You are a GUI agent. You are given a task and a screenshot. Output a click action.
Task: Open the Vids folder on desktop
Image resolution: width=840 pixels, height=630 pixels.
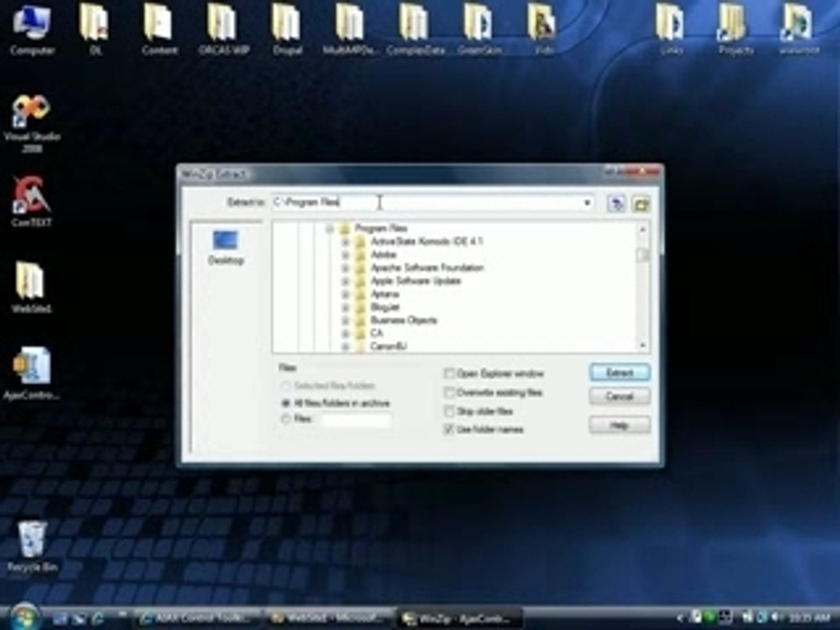(542, 30)
